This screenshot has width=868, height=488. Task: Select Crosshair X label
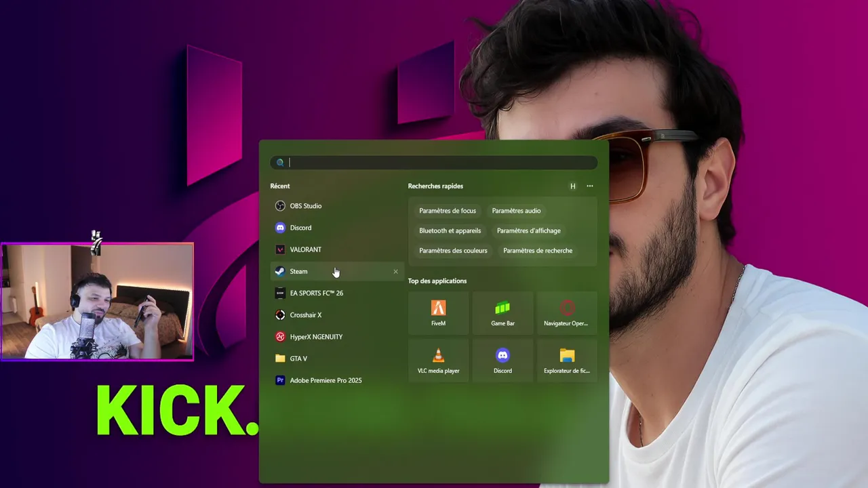(x=306, y=315)
